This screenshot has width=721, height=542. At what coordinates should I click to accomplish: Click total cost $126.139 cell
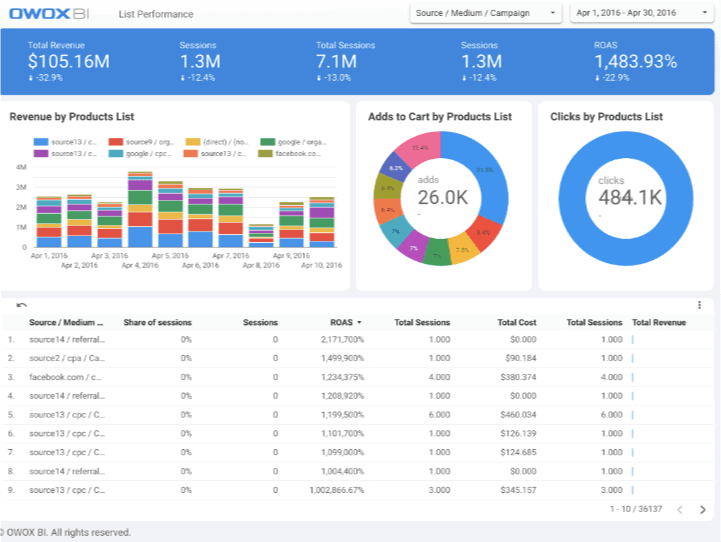tap(518, 434)
